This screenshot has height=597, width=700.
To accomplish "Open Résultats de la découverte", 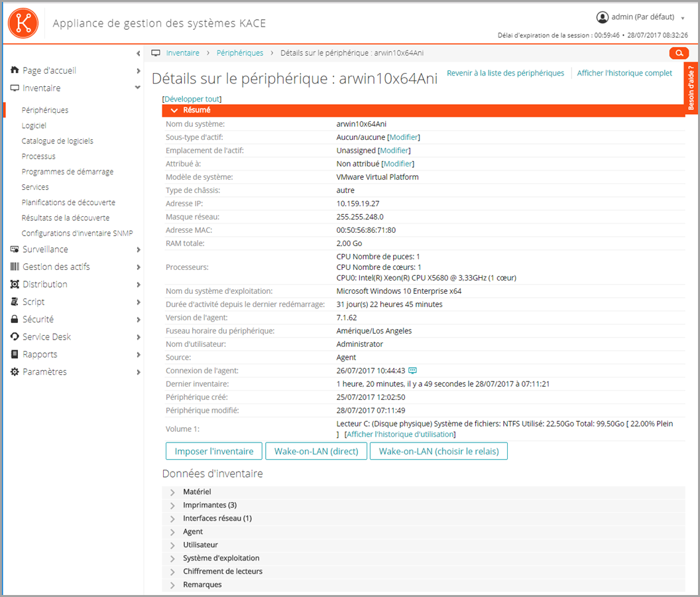I will point(66,218).
